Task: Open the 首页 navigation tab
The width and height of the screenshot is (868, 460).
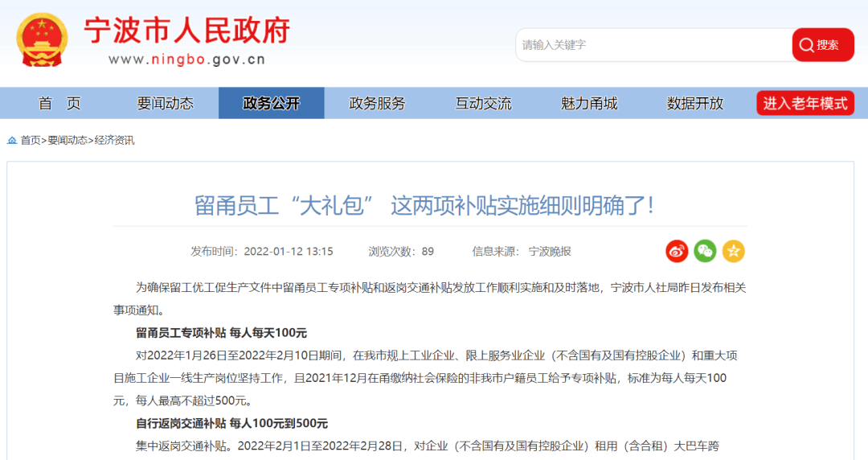Action: point(59,103)
